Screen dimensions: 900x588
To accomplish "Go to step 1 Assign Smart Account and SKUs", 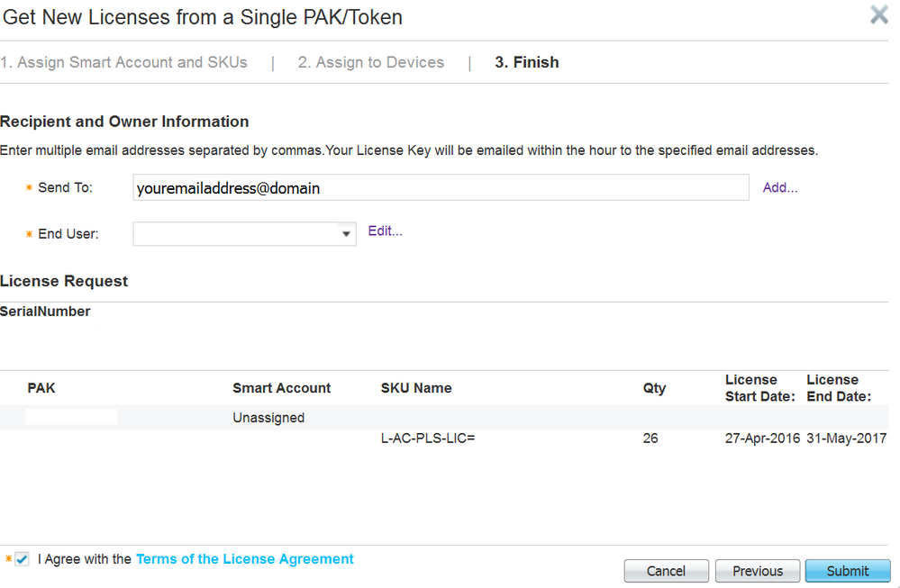I will point(123,62).
